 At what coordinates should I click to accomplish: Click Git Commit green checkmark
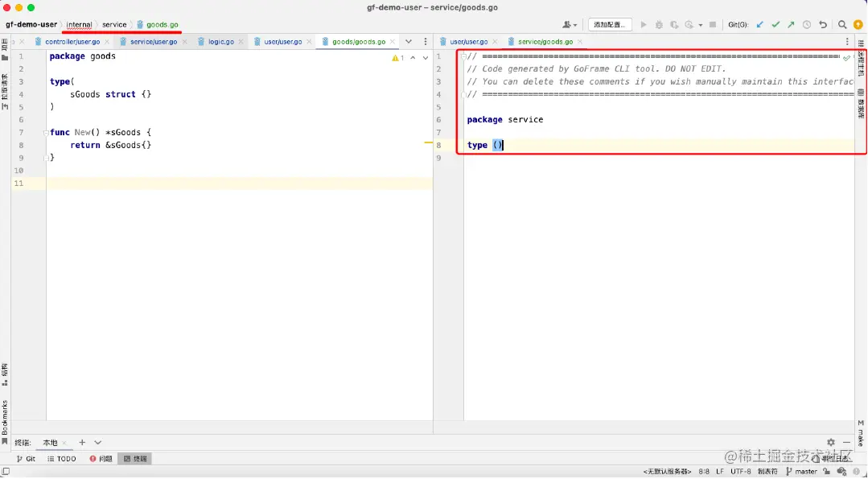tap(775, 25)
